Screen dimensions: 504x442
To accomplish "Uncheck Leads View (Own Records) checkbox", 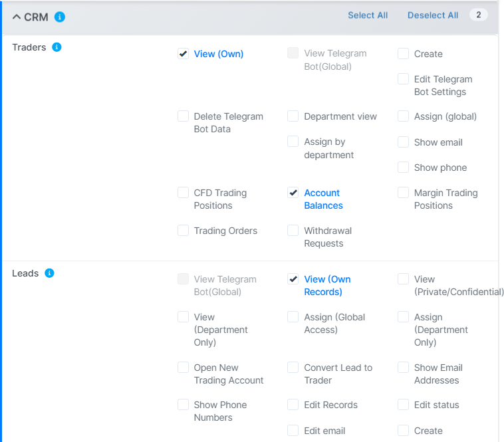I will [x=293, y=279].
